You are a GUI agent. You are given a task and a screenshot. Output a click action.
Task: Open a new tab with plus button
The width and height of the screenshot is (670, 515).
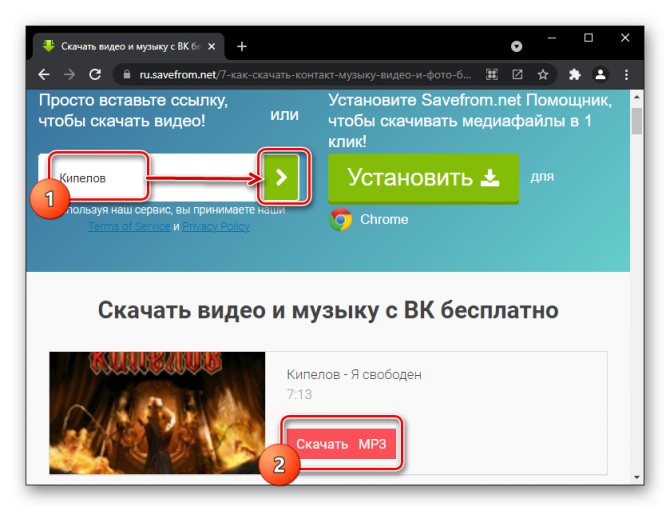(x=242, y=46)
